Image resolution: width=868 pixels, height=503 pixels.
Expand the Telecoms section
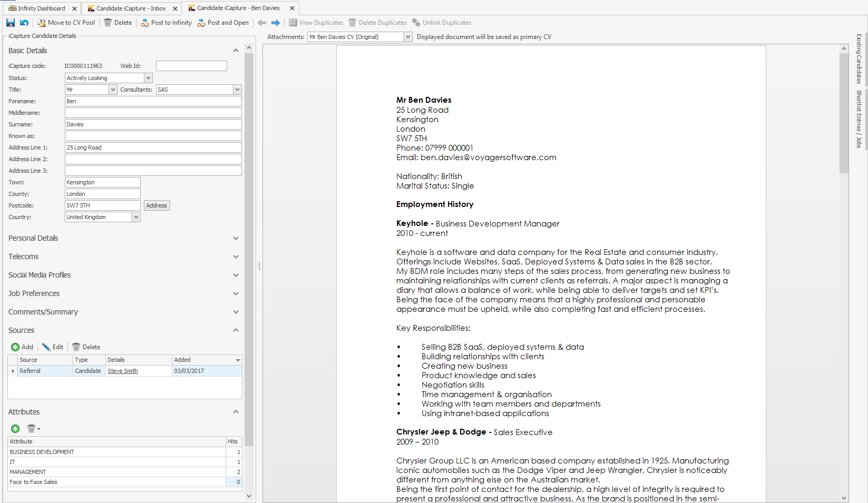tap(236, 257)
